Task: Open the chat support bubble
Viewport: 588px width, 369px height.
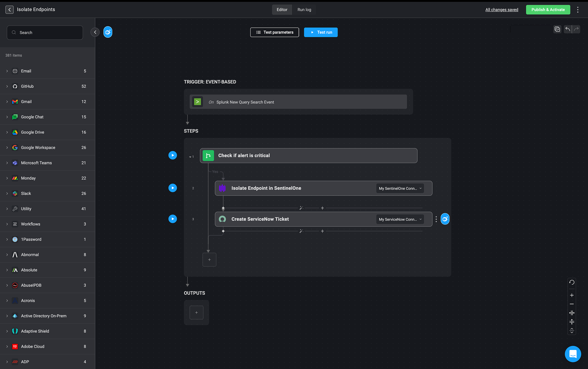Action: tap(573, 354)
